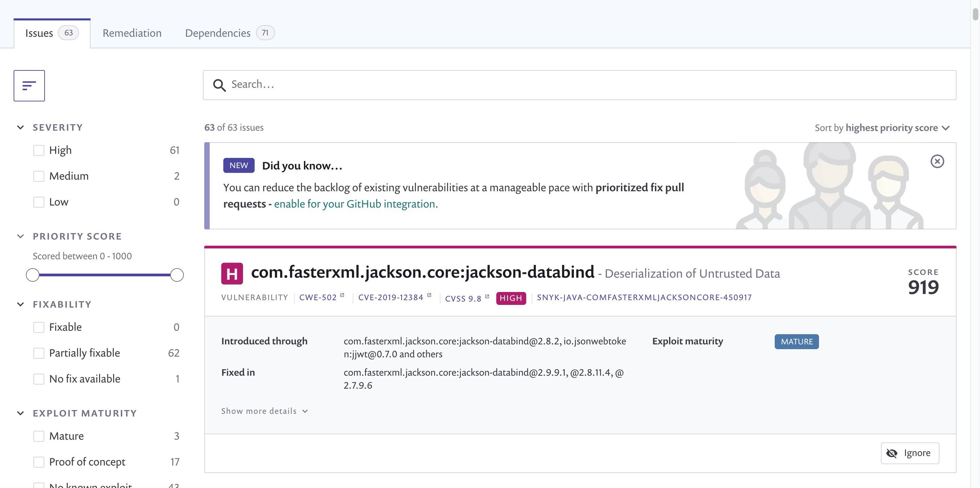Click the Proof of concept count 17

[x=175, y=462]
